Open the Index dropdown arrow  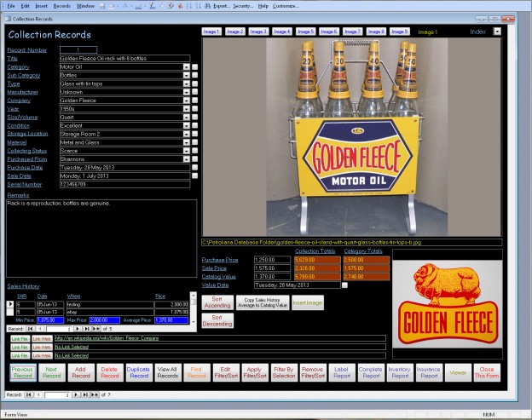[497, 32]
